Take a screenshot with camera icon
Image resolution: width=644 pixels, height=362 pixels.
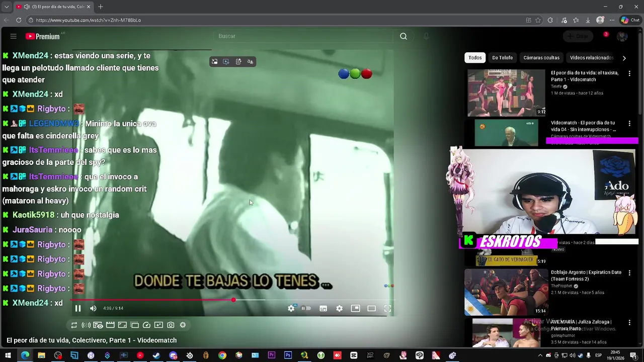pyautogui.click(x=171, y=325)
